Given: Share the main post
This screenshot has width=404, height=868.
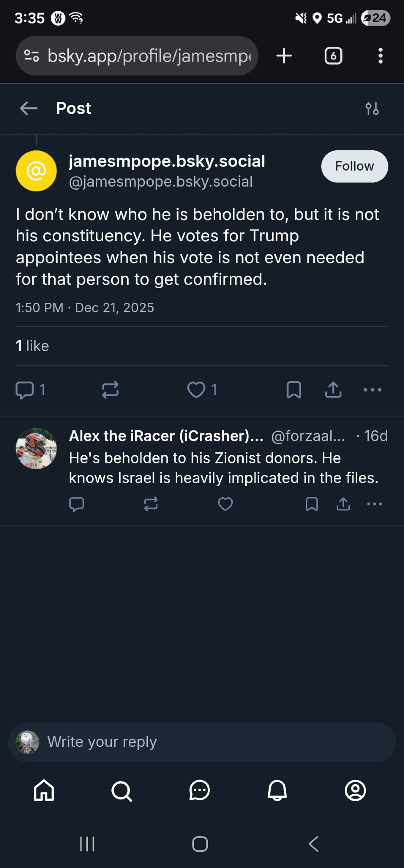Looking at the screenshot, I should 333,390.
